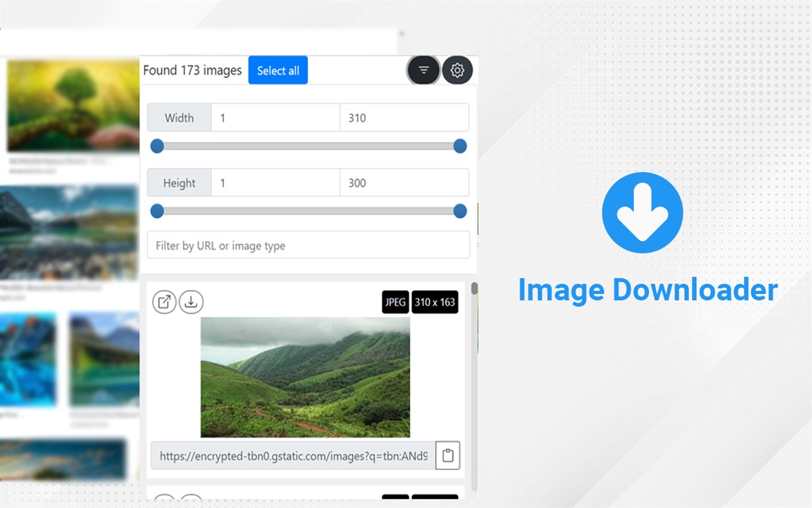
Task: Toggle the filter panel visibility
Action: click(424, 70)
